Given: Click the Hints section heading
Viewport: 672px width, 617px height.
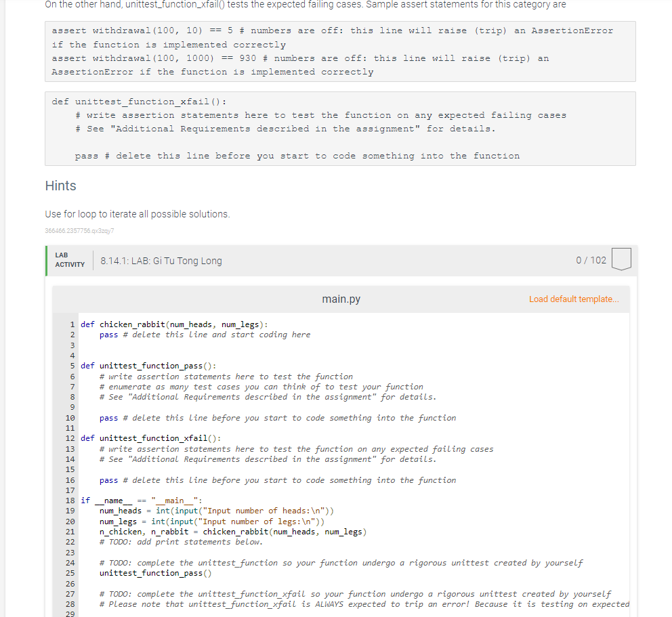Looking at the screenshot, I should (60, 185).
